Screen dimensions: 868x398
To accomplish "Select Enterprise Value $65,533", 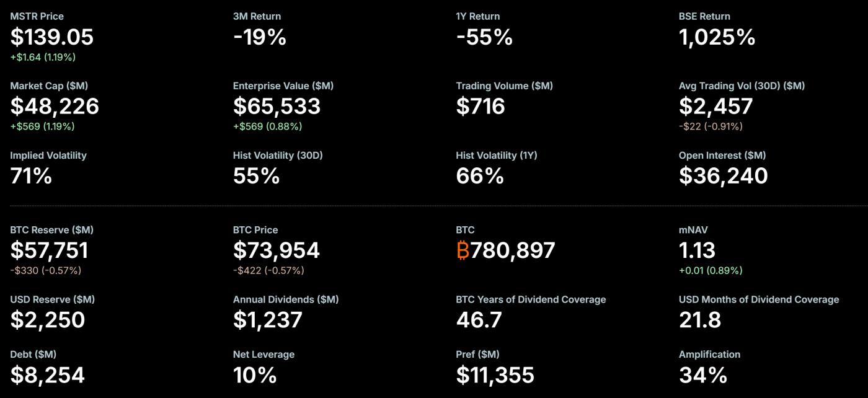I will pyautogui.click(x=277, y=107).
